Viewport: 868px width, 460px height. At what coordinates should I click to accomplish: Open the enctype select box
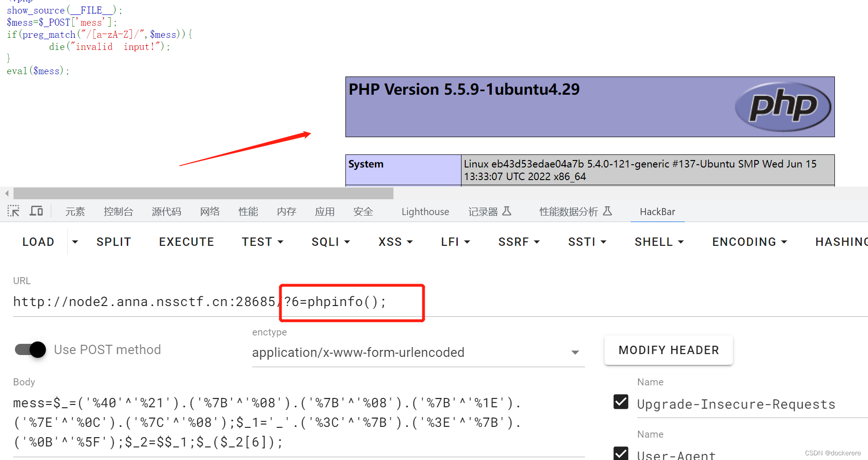418,352
